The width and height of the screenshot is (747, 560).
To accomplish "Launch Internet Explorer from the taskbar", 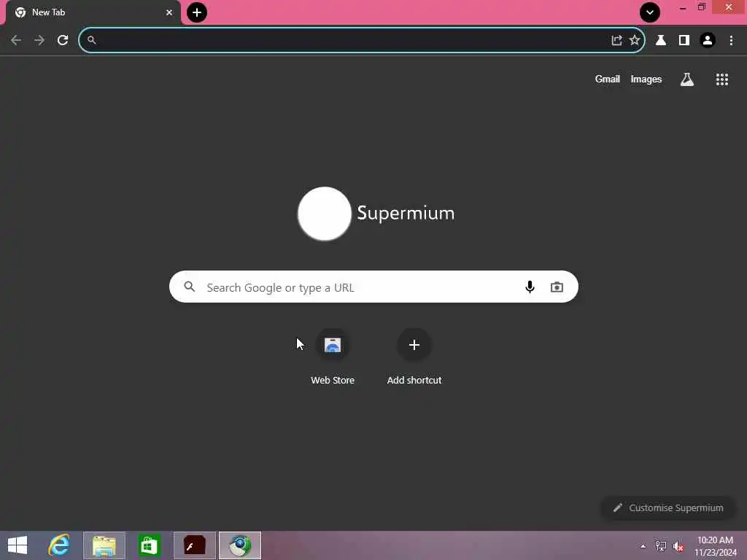I will coord(60,545).
